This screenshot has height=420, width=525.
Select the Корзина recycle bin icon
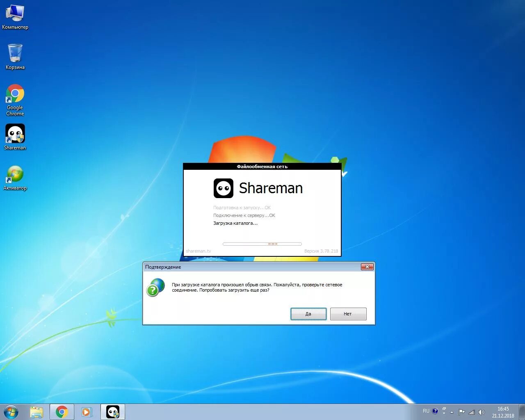15,57
